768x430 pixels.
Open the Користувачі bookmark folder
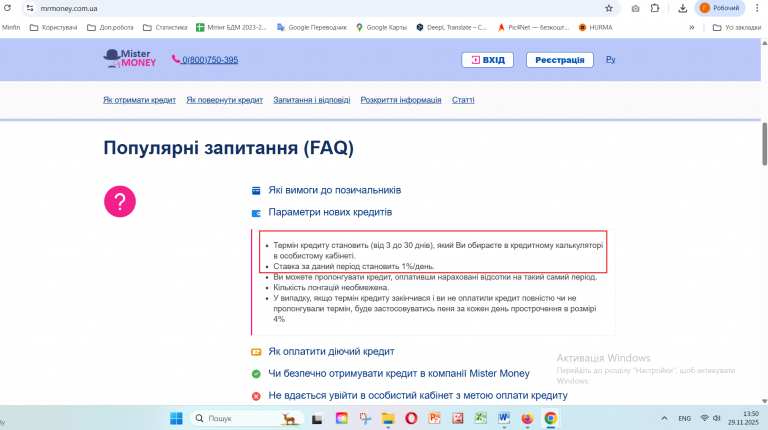[x=53, y=27]
